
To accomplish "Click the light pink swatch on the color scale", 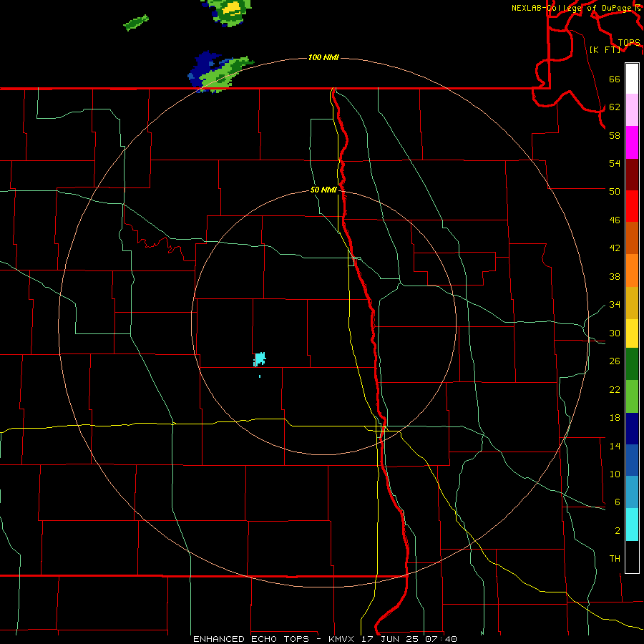I will pos(632,110).
